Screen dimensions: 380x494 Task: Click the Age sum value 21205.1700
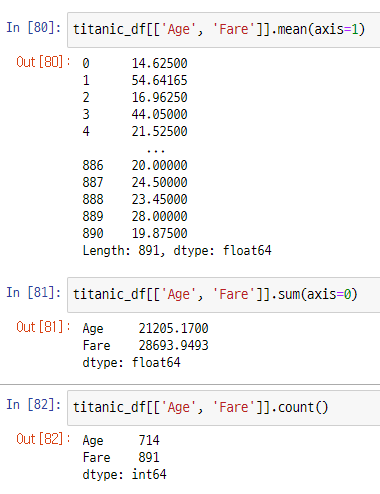(174, 328)
